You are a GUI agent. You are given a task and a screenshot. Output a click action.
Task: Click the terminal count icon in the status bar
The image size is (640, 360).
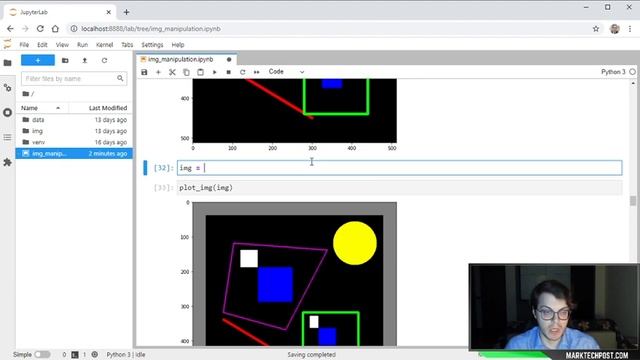[75, 355]
